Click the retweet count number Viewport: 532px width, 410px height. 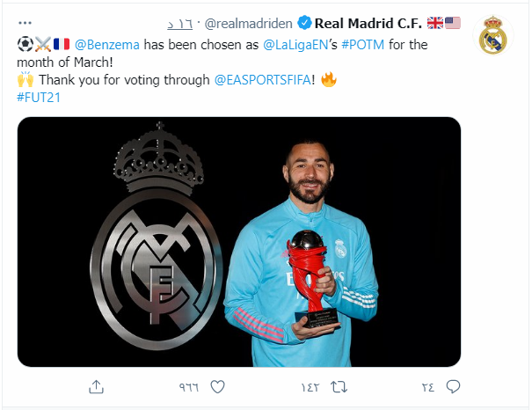pos(310,387)
